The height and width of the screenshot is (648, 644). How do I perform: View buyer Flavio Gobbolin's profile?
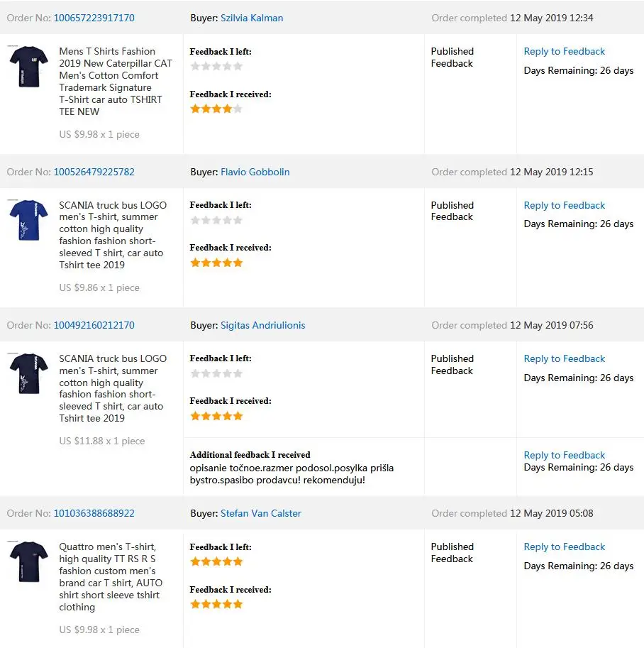(x=255, y=172)
